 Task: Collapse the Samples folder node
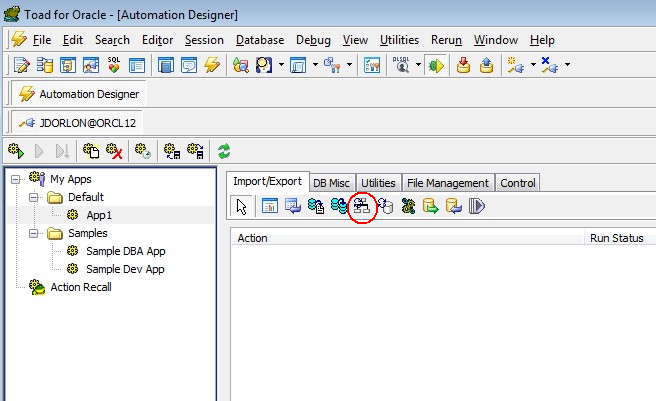pyautogui.click(x=33, y=233)
